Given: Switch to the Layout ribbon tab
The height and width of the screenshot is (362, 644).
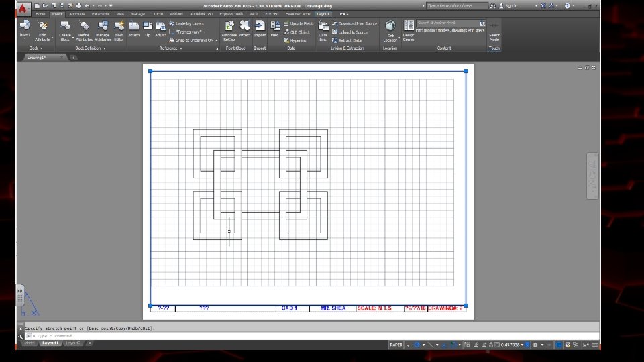Looking at the screenshot, I should (323, 14).
